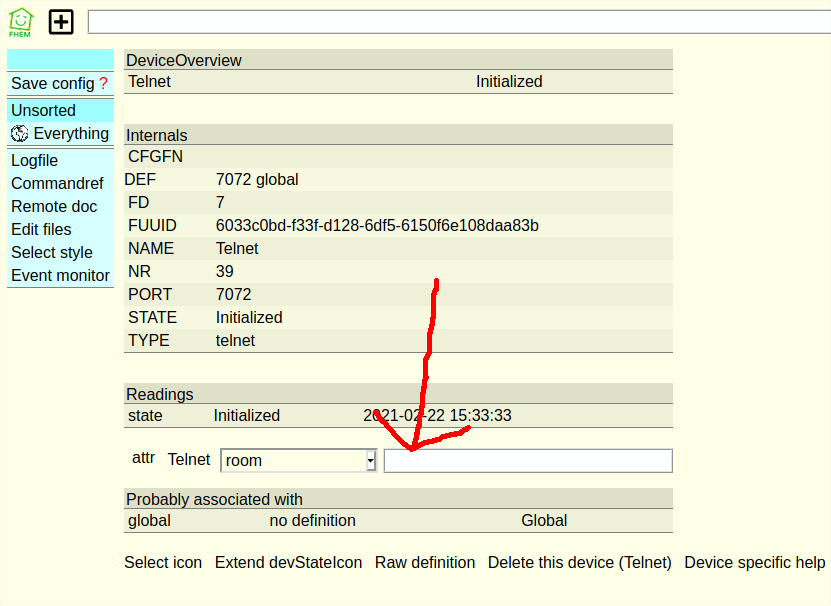Click the Select icon link
The width and height of the screenshot is (831, 606).
163,562
